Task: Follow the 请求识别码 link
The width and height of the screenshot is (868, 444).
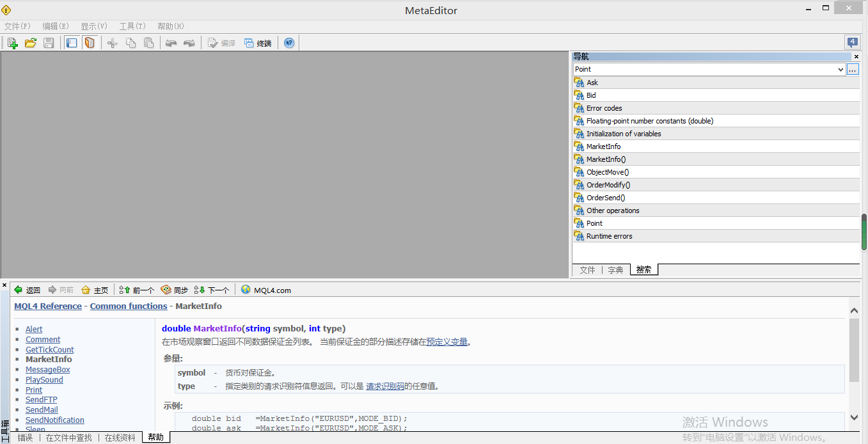Action: [385, 386]
